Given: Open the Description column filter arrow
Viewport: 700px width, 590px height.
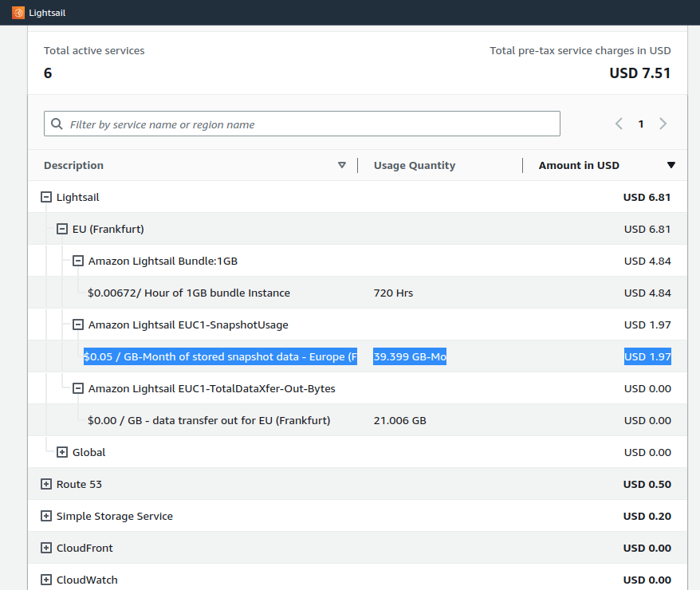Looking at the screenshot, I should point(343,165).
